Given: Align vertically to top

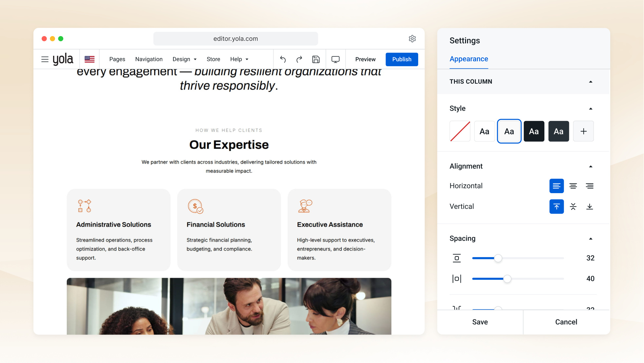Looking at the screenshot, I should 556,207.
